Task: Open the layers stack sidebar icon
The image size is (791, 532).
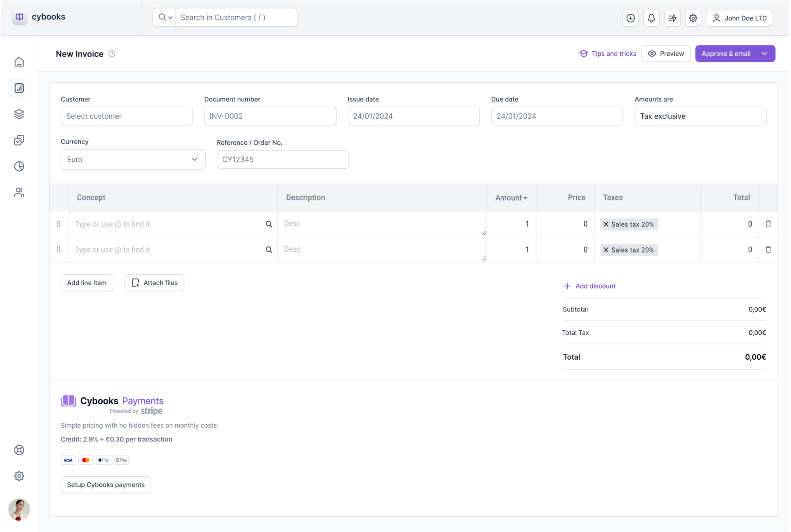Action: tap(19, 114)
